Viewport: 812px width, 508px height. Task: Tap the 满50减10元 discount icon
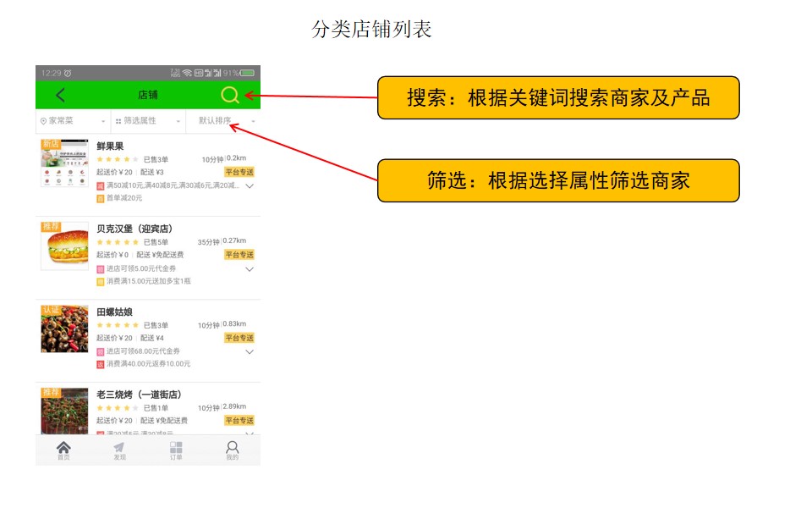(101, 185)
